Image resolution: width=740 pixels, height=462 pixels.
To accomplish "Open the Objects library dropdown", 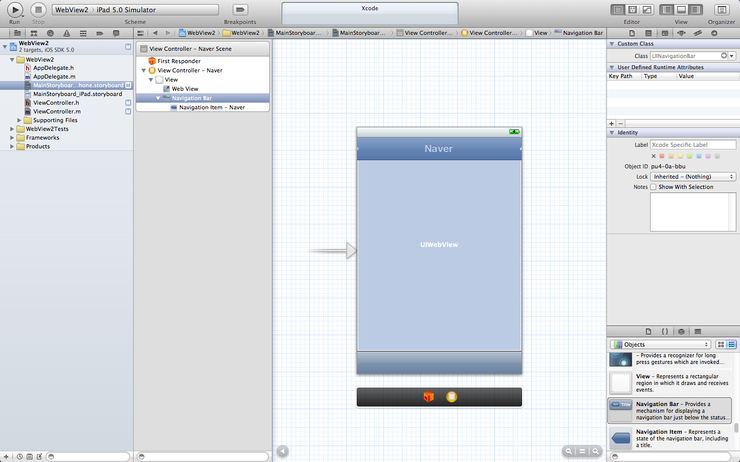I will [x=660, y=344].
